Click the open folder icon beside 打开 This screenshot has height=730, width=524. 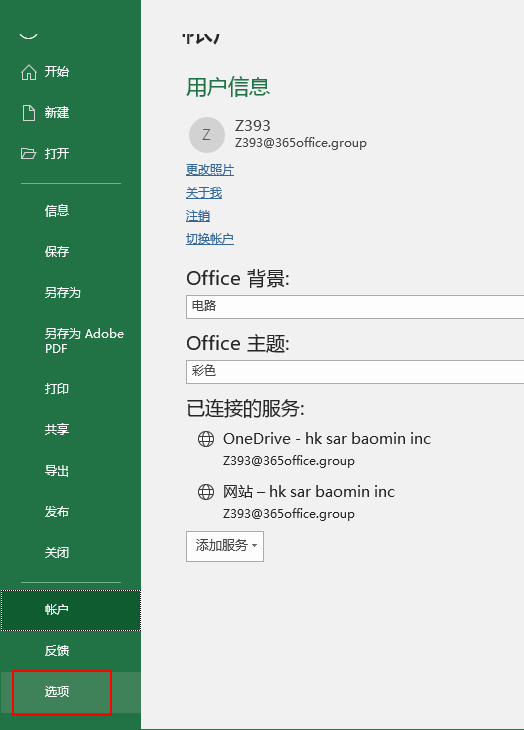pos(28,154)
